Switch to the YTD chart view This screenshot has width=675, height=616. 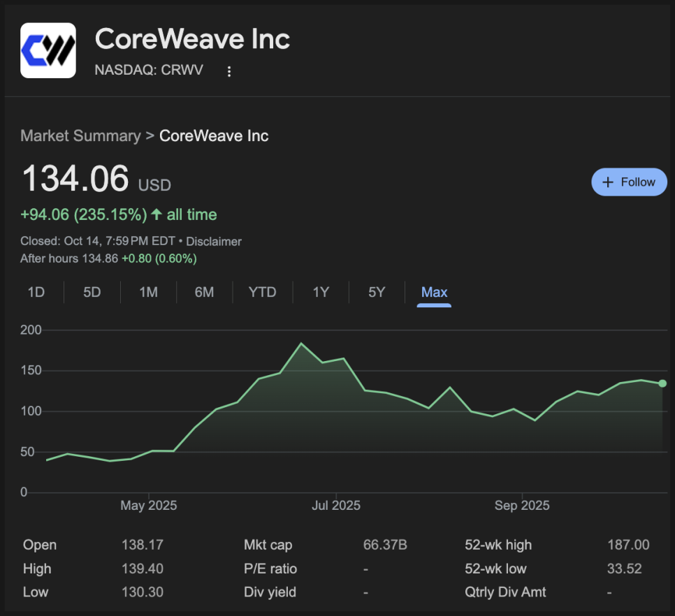pyautogui.click(x=262, y=292)
